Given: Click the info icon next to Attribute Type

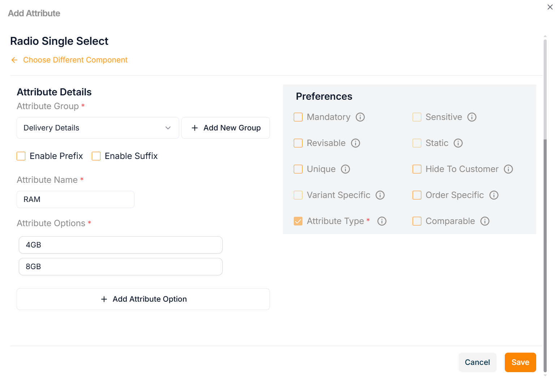Looking at the screenshot, I should click(382, 221).
